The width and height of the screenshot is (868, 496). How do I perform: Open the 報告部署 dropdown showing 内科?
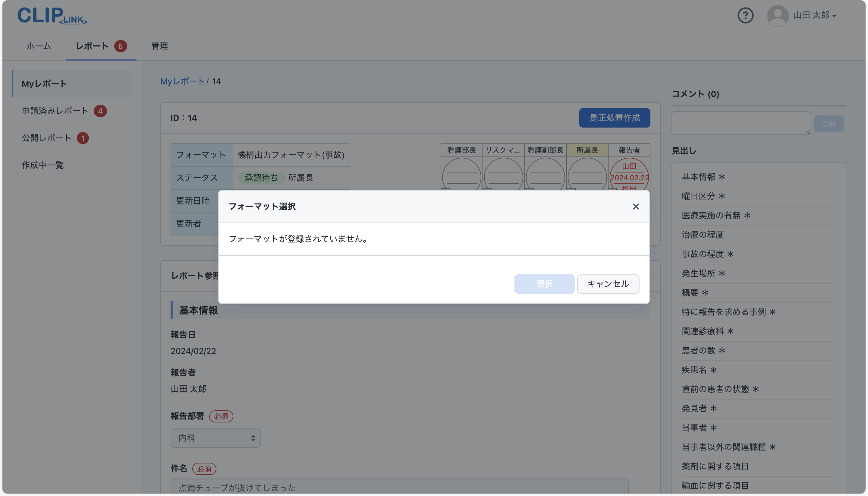215,438
